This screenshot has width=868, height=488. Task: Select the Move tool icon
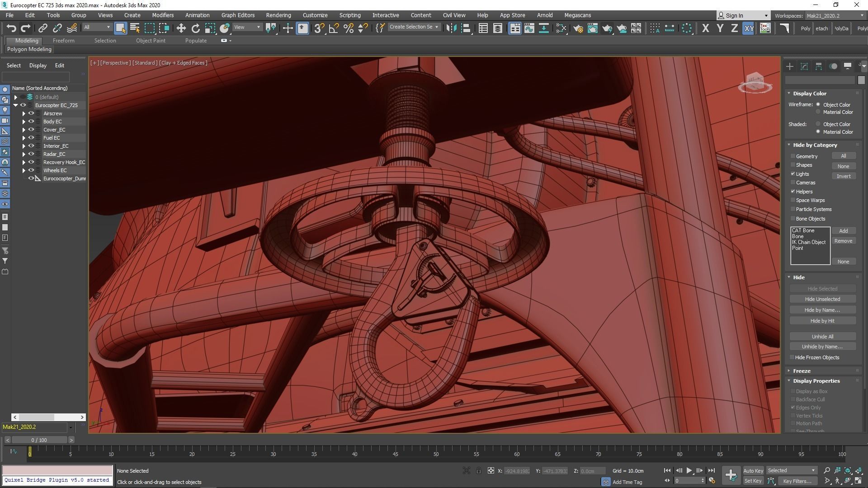(x=181, y=28)
